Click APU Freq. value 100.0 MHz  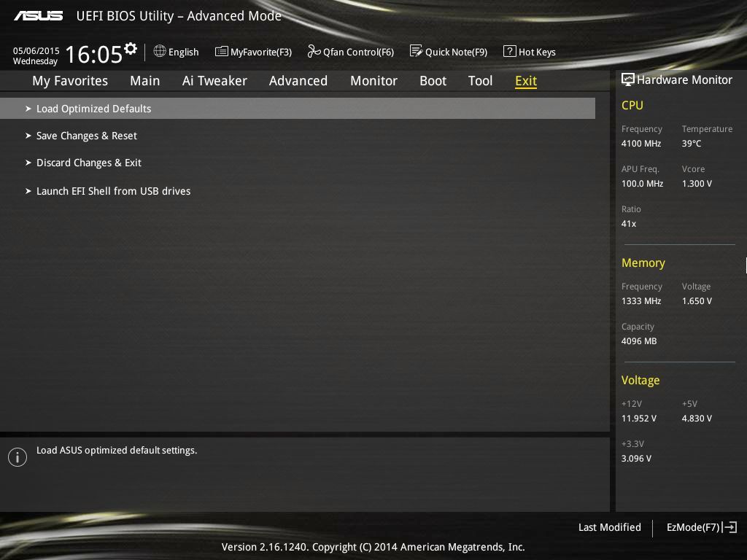pyautogui.click(x=642, y=183)
